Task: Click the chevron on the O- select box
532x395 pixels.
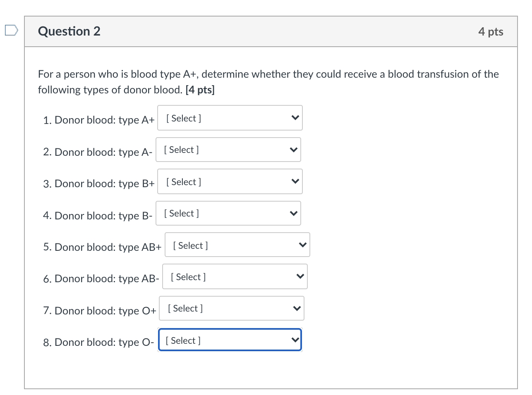Action: 295,340
